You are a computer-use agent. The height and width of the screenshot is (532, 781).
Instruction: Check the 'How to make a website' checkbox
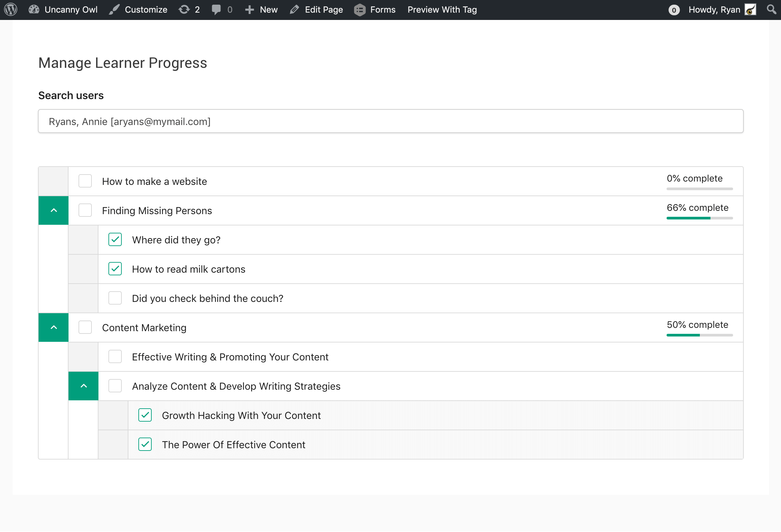85,181
